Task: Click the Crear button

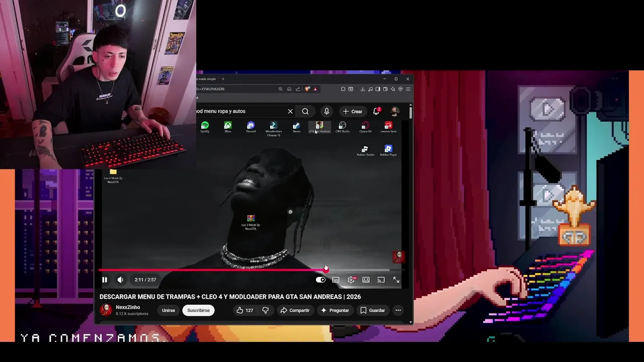Action: coord(352,111)
